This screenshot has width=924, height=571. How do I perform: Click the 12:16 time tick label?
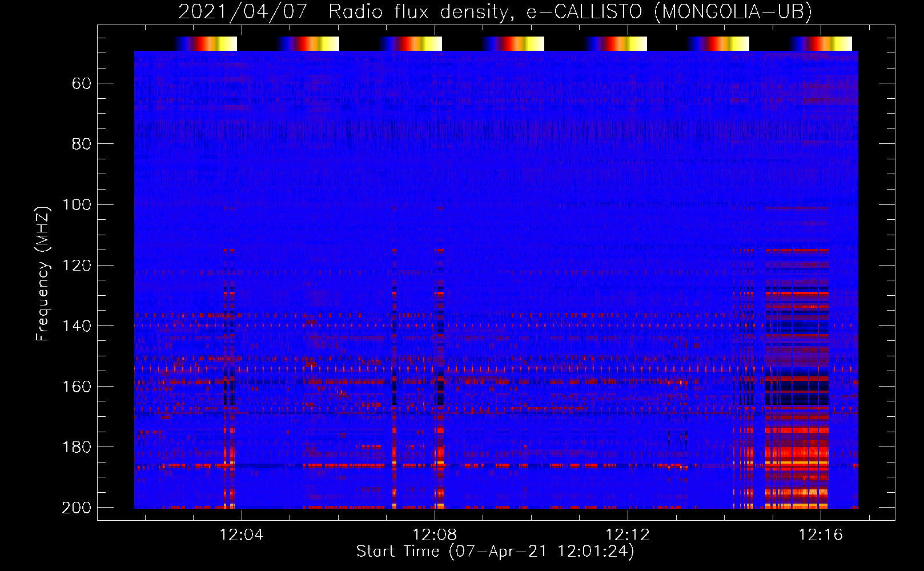point(821,535)
